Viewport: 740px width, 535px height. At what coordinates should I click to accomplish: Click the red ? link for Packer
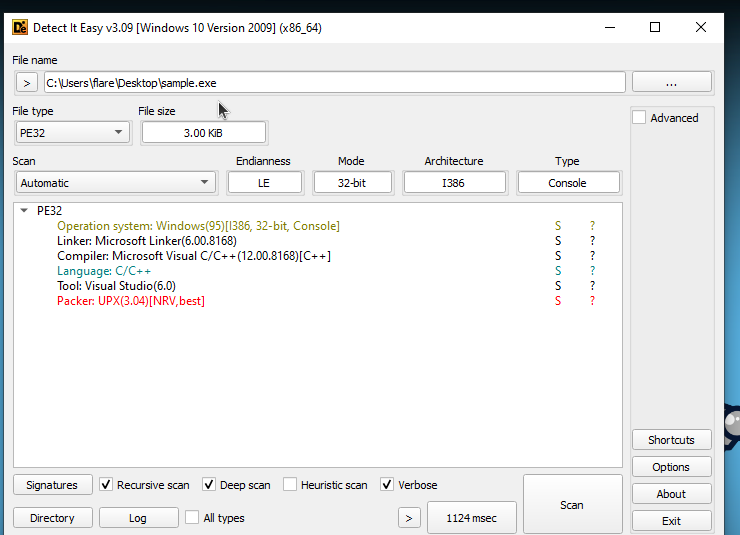pyautogui.click(x=592, y=301)
